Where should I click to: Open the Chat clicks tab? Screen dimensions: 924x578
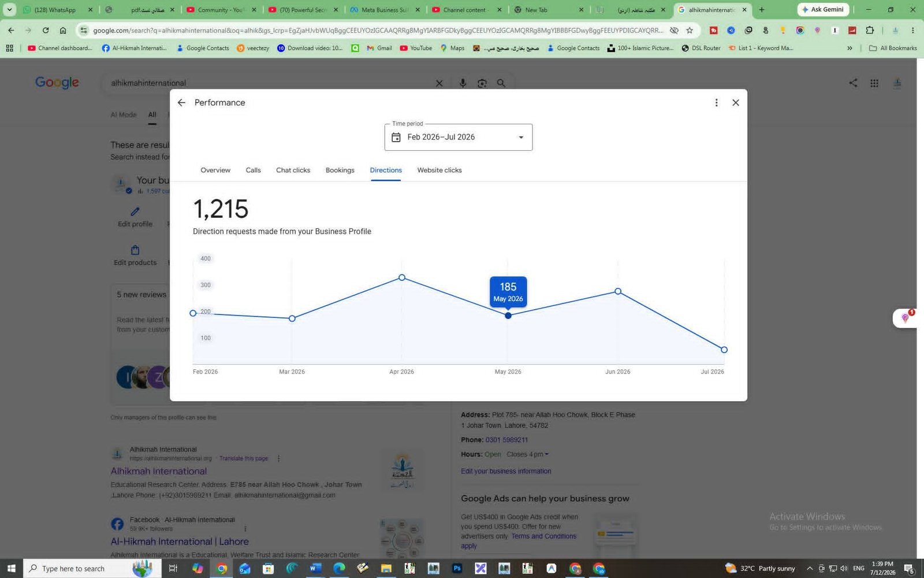(293, 170)
